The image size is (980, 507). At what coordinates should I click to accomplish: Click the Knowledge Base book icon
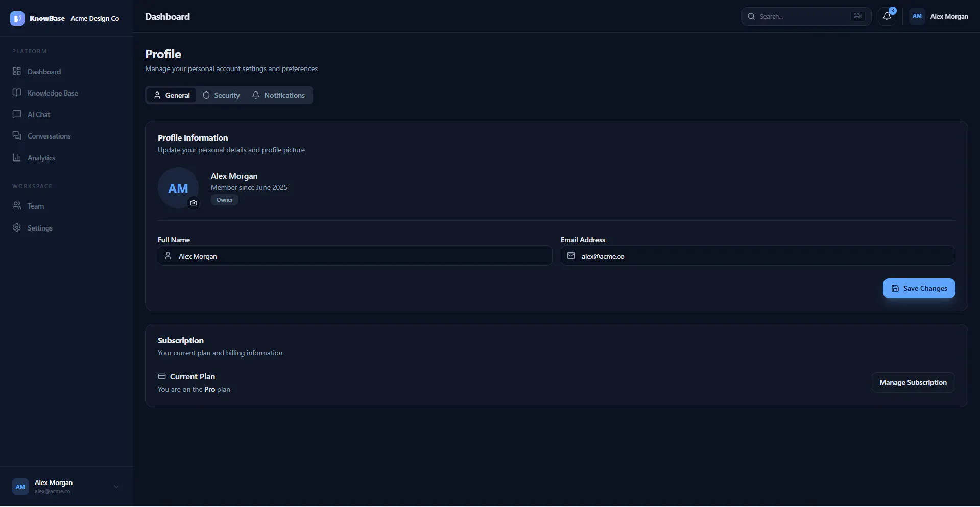[x=17, y=93]
